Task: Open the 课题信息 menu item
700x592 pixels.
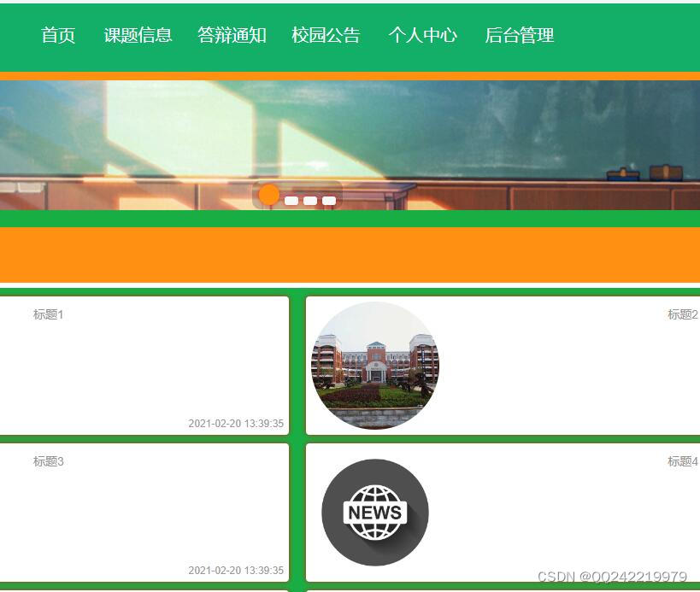Action: point(138,35)
